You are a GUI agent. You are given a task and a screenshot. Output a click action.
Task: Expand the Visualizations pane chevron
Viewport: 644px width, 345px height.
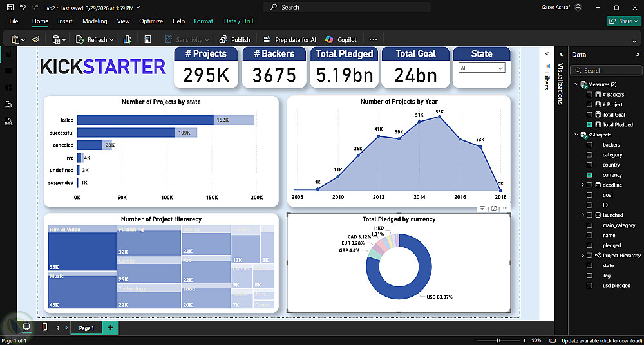coord(561,54)
